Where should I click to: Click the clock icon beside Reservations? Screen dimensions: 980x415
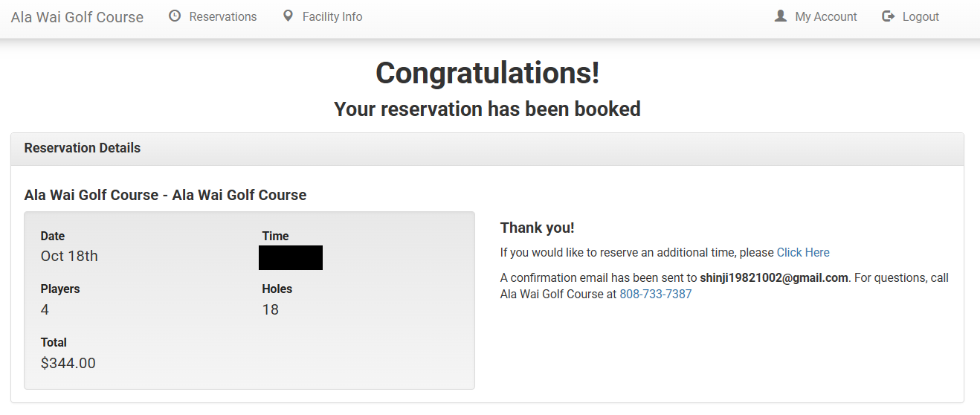click(x=175, y=16)
